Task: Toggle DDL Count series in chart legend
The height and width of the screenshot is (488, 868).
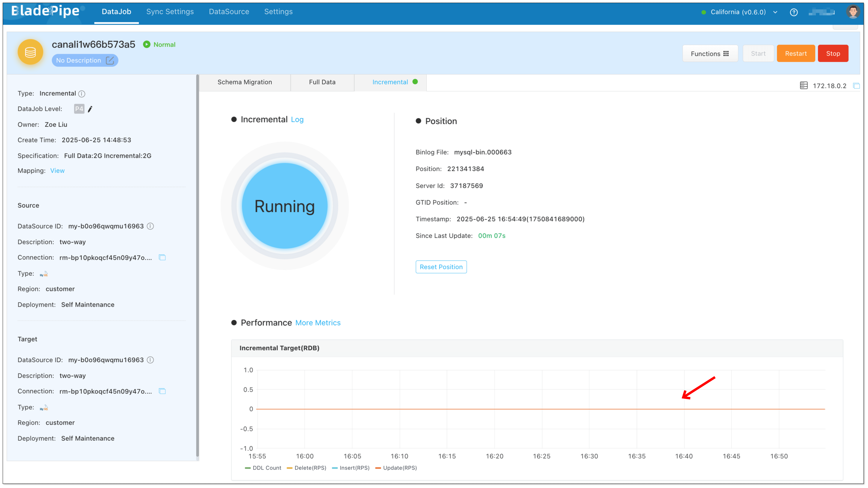Action: [263, 468]
